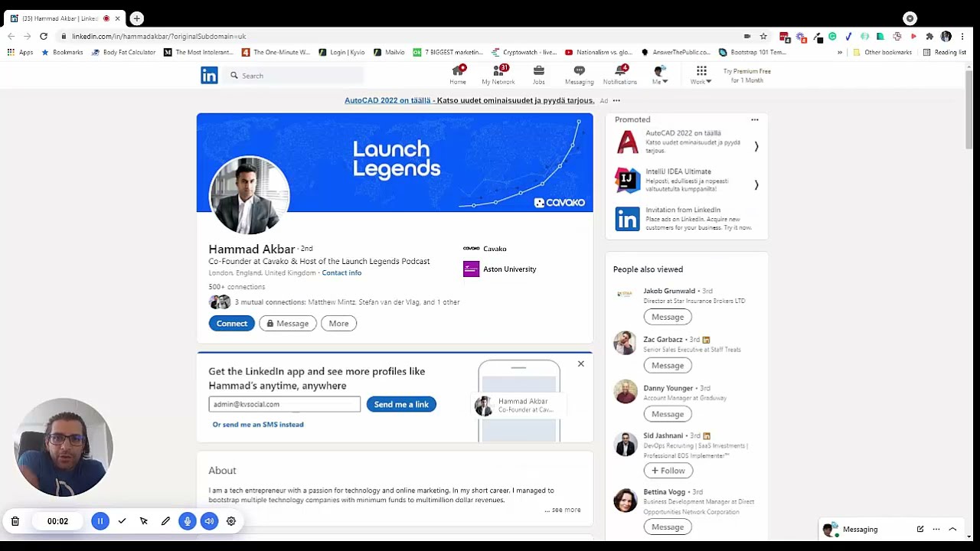The height and width of the screenshot is (551, 980).
Task: Pause the screen recording
Action: pos(100,521)
